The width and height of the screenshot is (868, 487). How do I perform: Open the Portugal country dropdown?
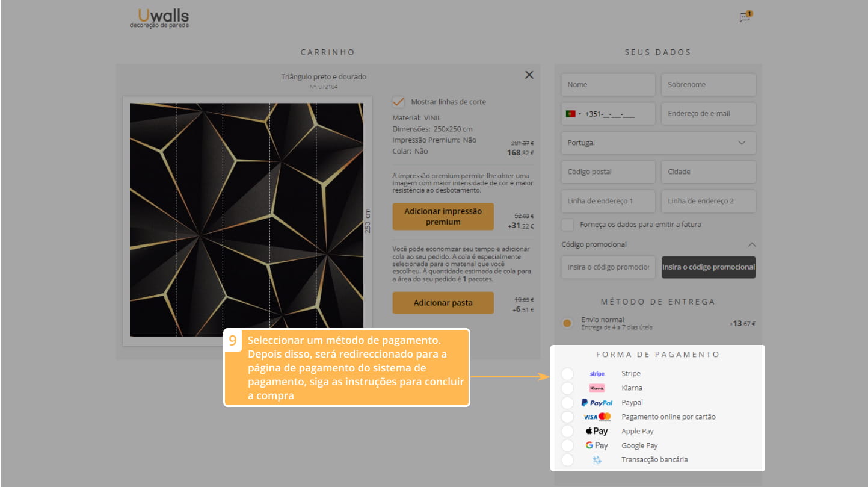click(x=658, y=143)
